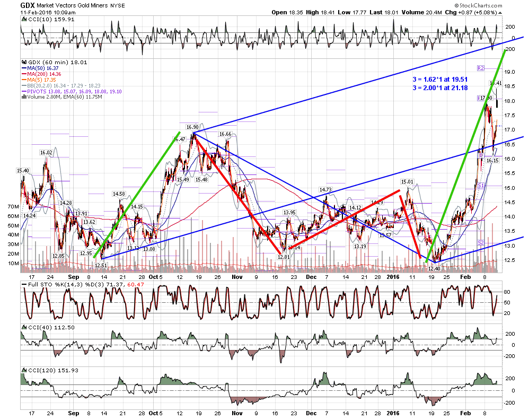Click the 'Market Vectors Gold Miners' name
Screen dimensions: 529x420
click(x=72, y=6)
